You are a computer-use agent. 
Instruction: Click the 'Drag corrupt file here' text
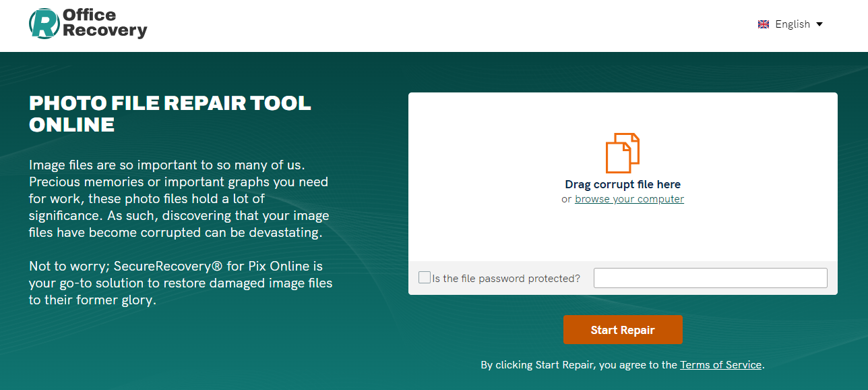click(623, 184)
